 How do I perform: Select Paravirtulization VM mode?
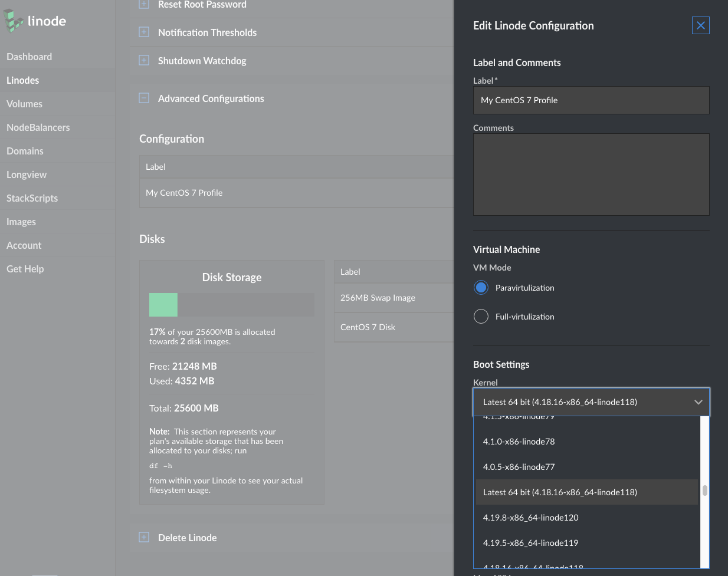coord(481,288)
